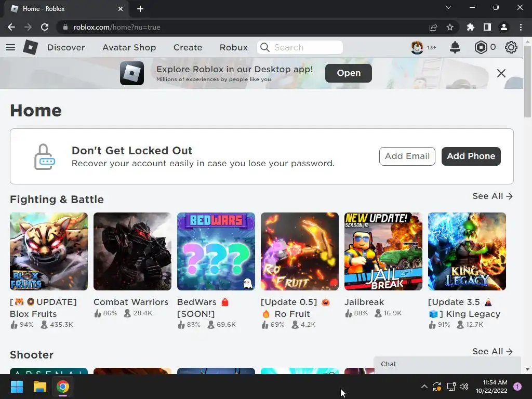See All Fighting & Battle games

493,196
